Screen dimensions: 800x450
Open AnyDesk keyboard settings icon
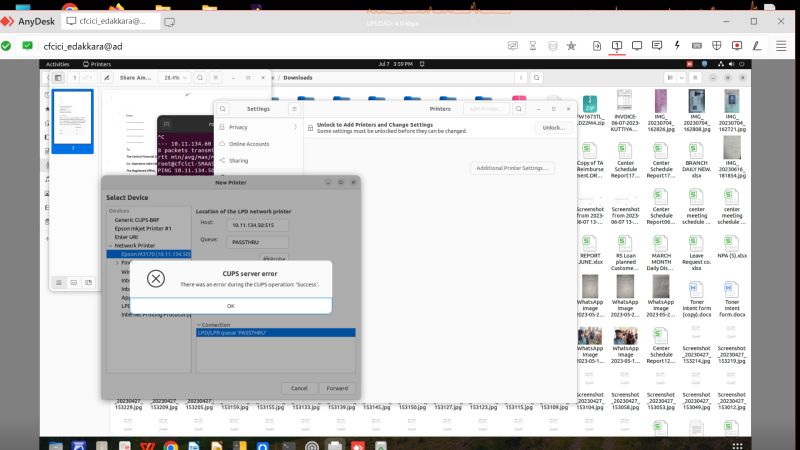[x=697, y=46]
